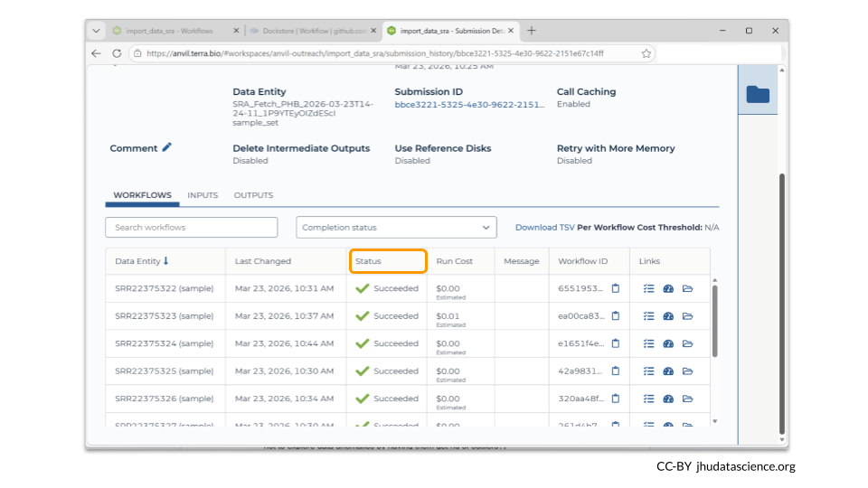868x488 pixels.
Task: Switch to the OUTPUTS tab
Action: [253, 195]
